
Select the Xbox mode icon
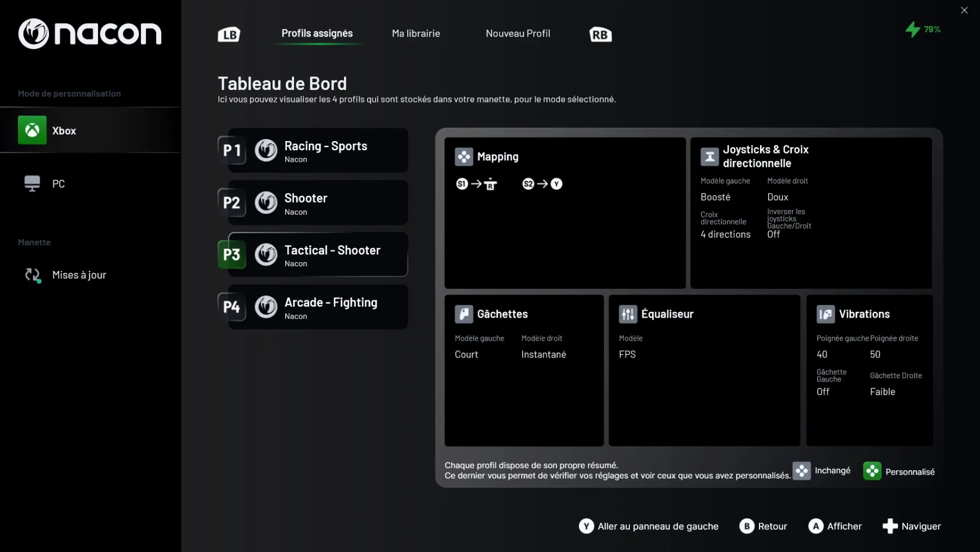click(x=32, y=130)
